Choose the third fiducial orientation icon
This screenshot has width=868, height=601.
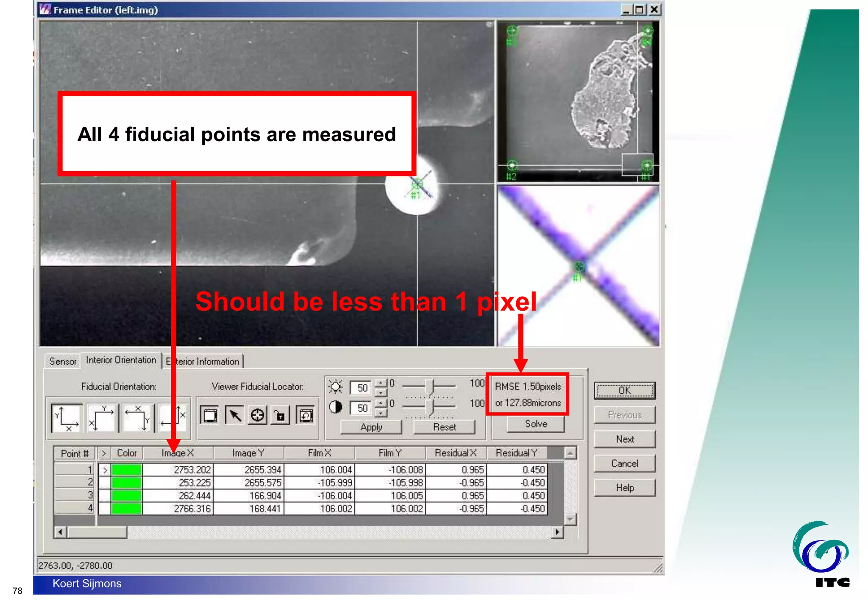[137, 417]
